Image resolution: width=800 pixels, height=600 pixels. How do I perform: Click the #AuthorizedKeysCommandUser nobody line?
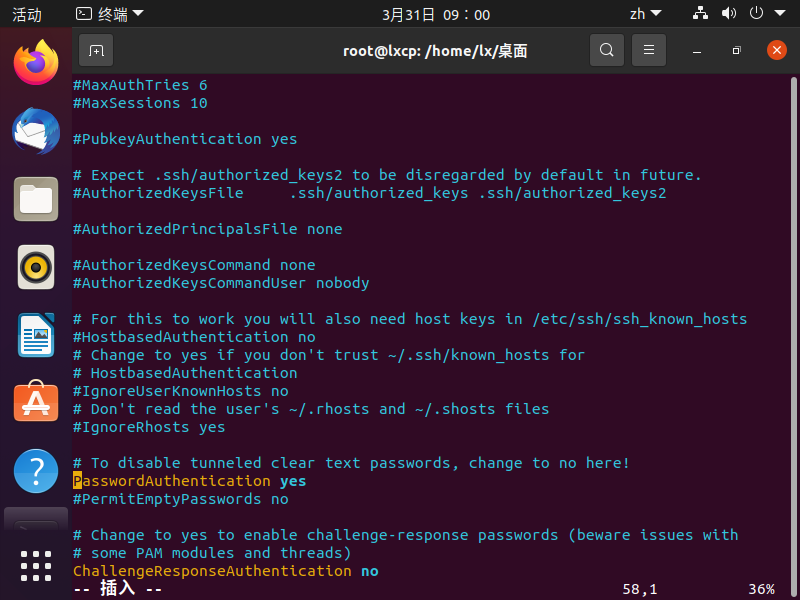pos(221,283)
